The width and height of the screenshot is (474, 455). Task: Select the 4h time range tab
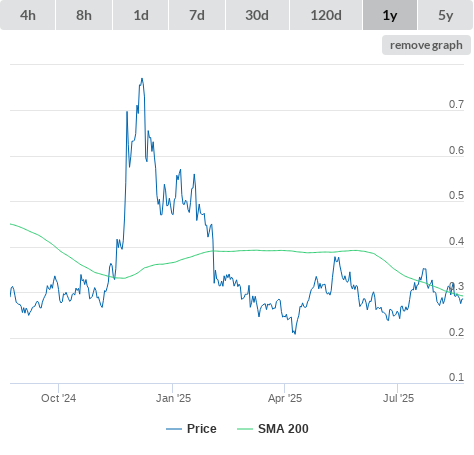coord(28,15)
